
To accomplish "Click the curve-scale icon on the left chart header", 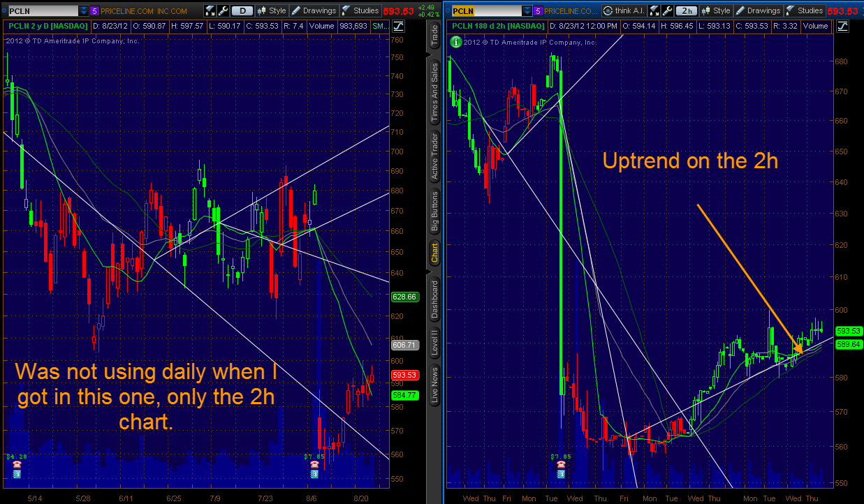I will [x=400, y=26].
